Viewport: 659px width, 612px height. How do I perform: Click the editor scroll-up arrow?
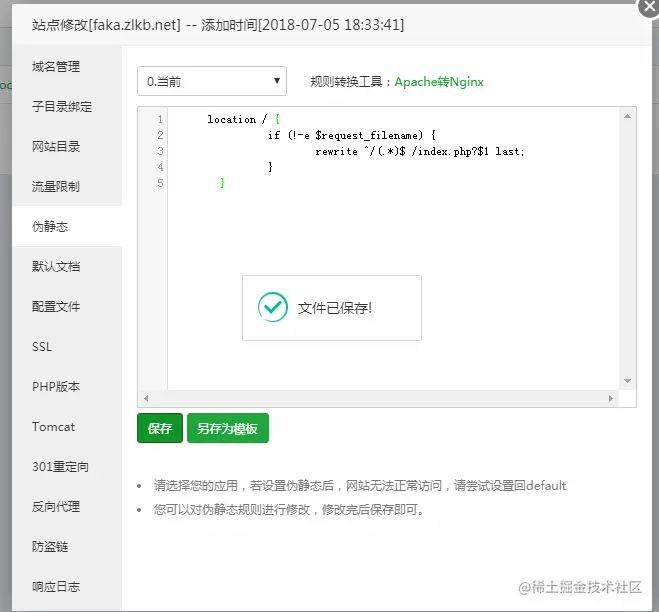(627, 116)
